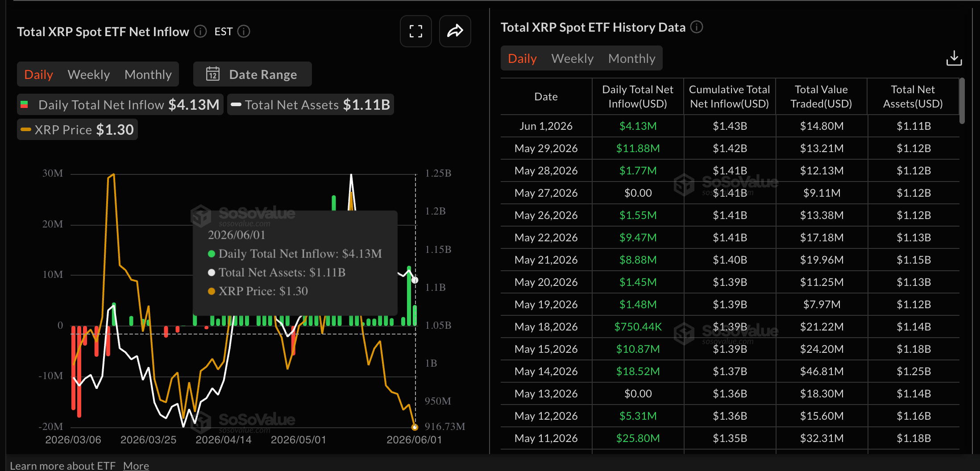Select the $750.44K inflow cell
Viewport: 980px width, 471px height.
point(638,327)
